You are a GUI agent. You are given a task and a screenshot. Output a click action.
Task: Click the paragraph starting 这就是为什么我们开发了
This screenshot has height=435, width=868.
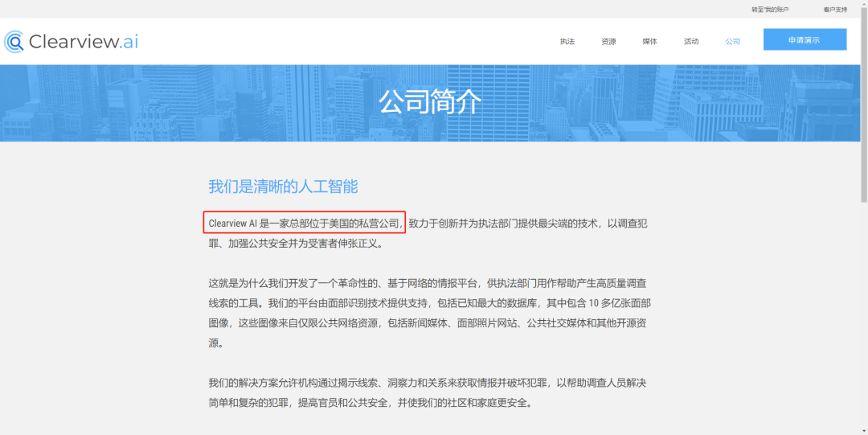click(x=428, y=313)
